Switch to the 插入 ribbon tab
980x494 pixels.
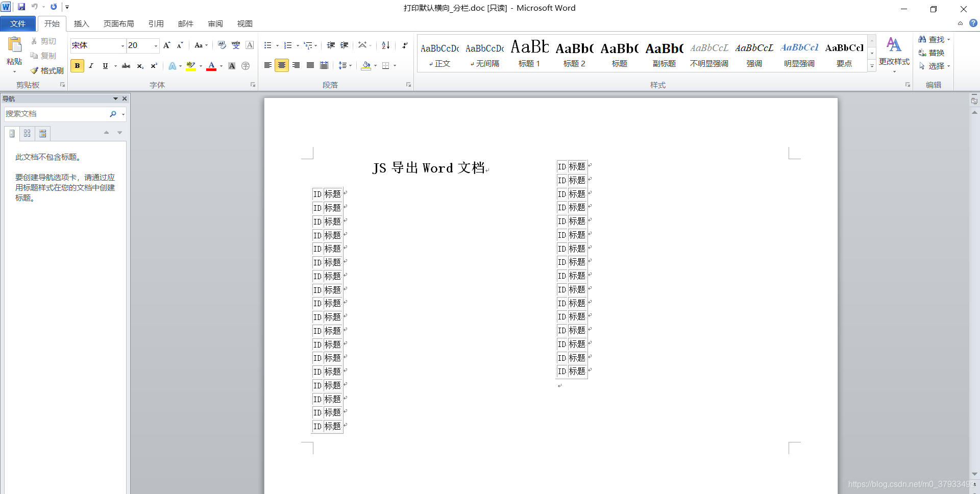[81, 23]
